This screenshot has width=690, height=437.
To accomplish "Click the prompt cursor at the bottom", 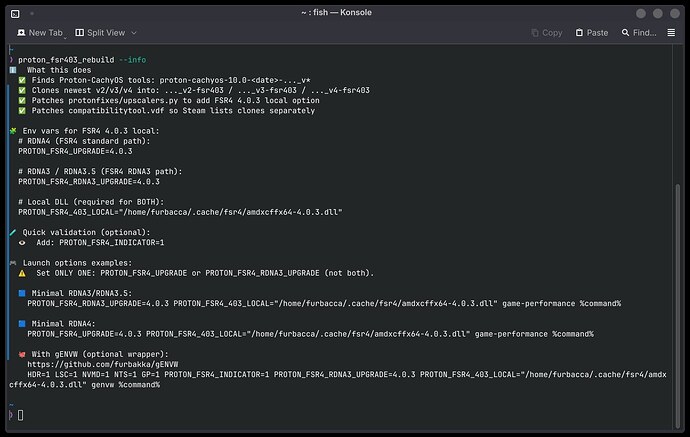I will [21, 415].
